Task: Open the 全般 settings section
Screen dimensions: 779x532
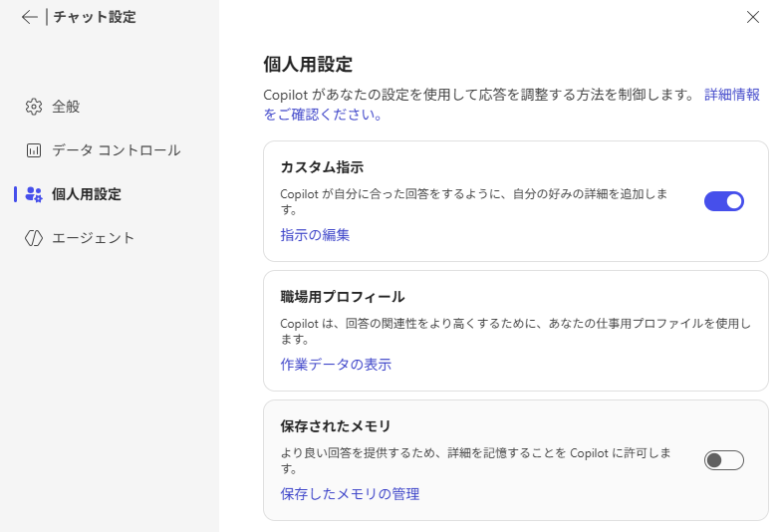Action: tap(66, 107)
